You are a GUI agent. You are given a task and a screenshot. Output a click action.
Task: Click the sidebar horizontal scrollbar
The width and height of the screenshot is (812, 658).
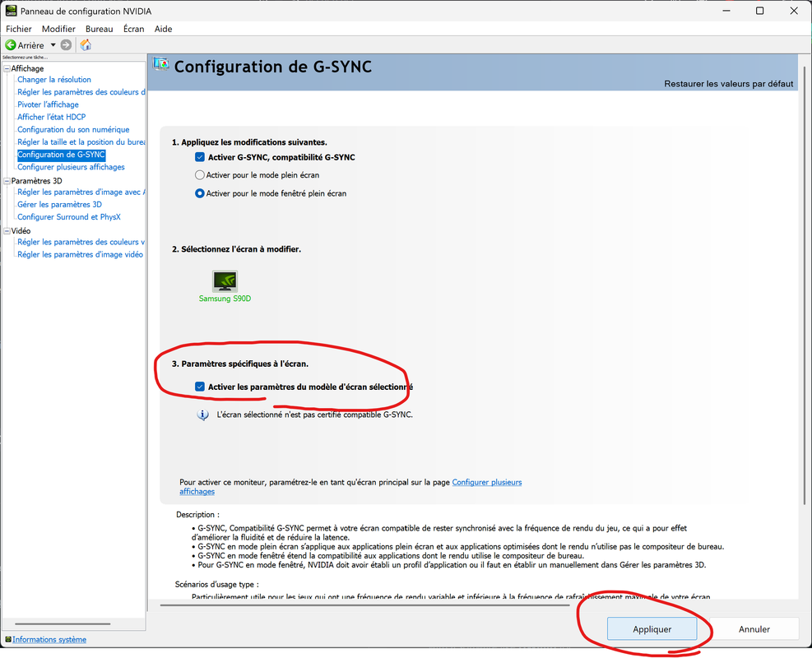tap(63, 623)
